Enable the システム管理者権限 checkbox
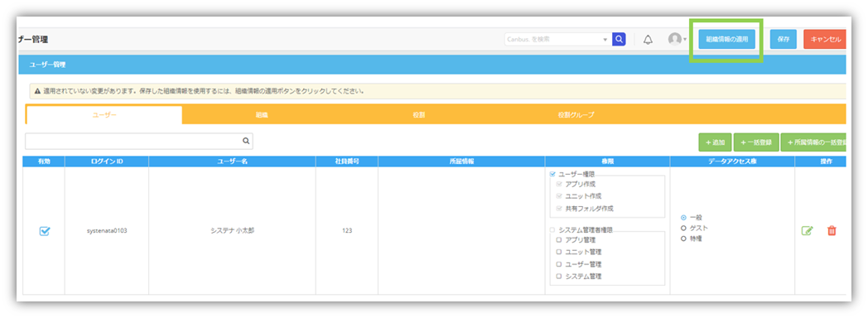Image resolution: width=868 pixels, height=318 pixels. (x=552, y=229)
